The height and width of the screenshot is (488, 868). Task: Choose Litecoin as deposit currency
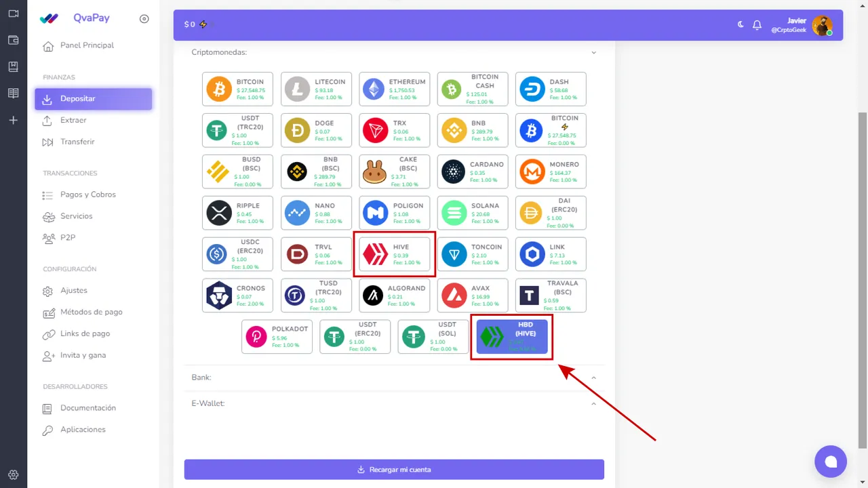click(316, 89)
